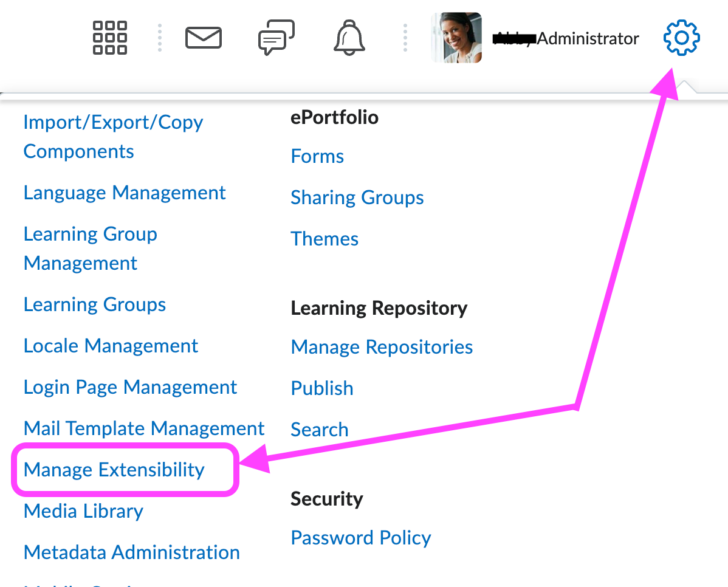Open Mail Template Management
This screenshot has height=587, width=728.
[144, 428]
